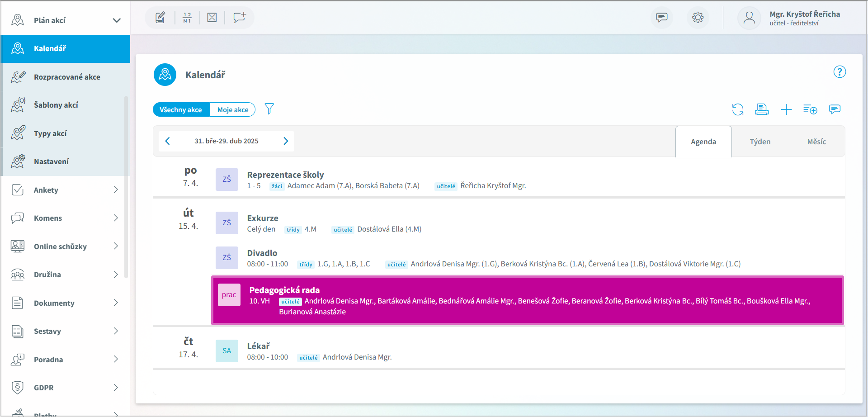Click učitelé tag in Lékař row

(x=308, y=358)
